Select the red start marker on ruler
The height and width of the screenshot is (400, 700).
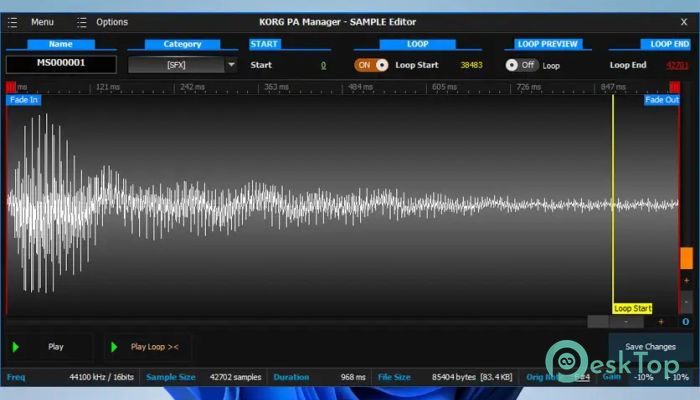click(x=11, y=87)
